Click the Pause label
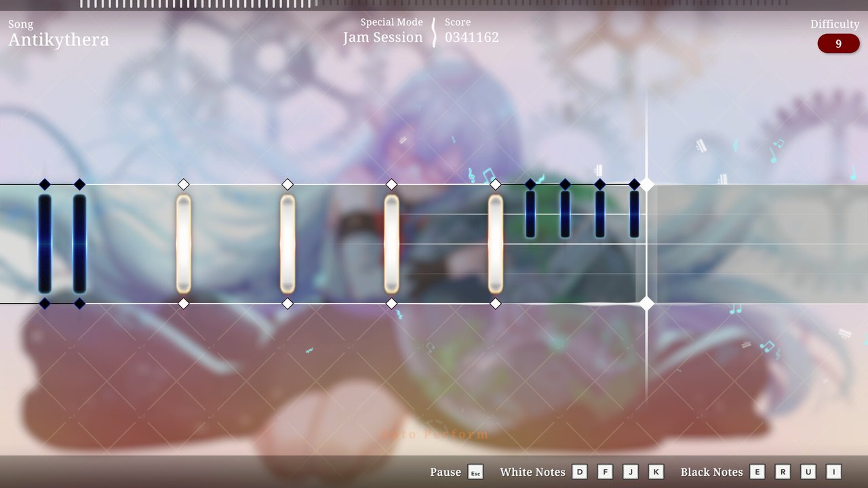Viewport: 868px width, 488px height. tap(446, 472)
